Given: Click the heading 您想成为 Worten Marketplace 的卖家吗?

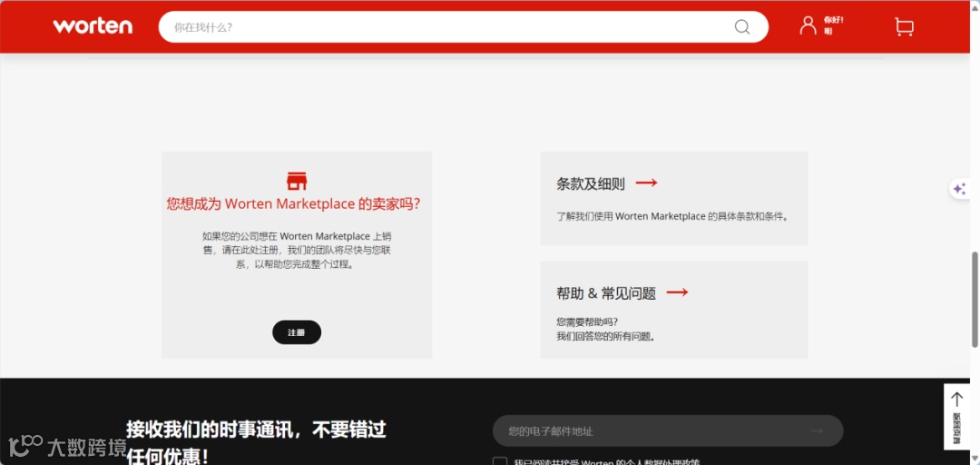Looking at the screenshot, I should pos(294,204).
